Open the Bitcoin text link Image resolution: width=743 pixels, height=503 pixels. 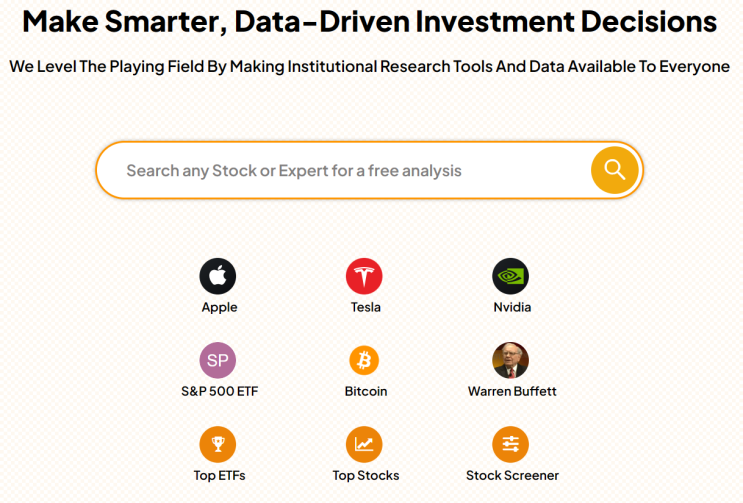click(x=365, y=391)
